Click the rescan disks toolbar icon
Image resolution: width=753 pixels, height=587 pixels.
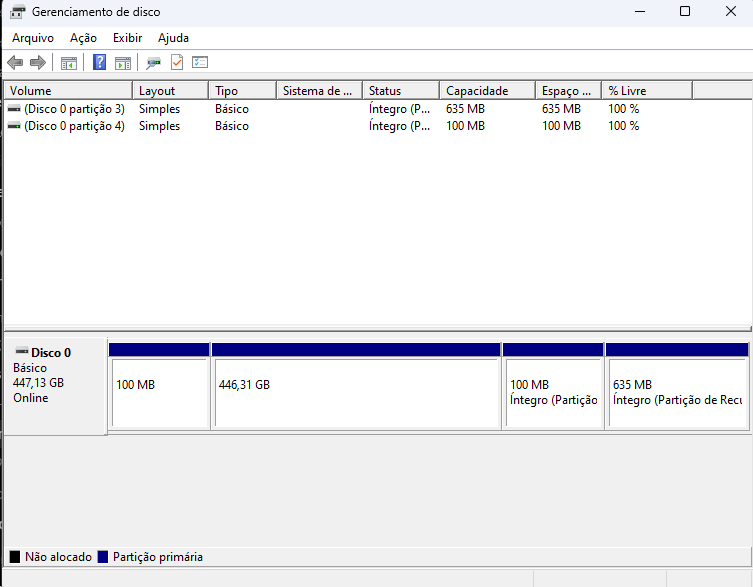tap(154, 63)
